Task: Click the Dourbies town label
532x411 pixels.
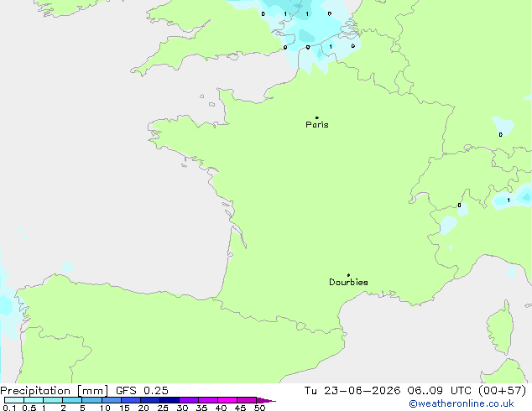Action: click(348, 282)
